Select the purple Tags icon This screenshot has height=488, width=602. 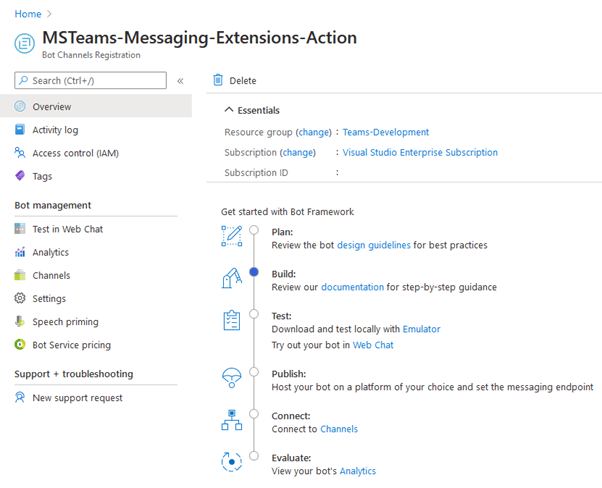(21, 176)
